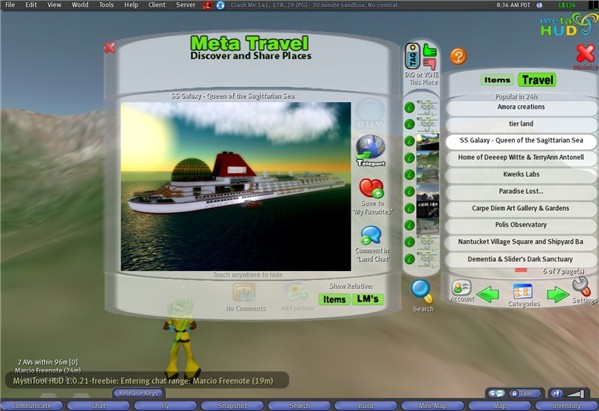599x411 pixels.
Task: Open the World menu
Action: click(x=80, y=5)
